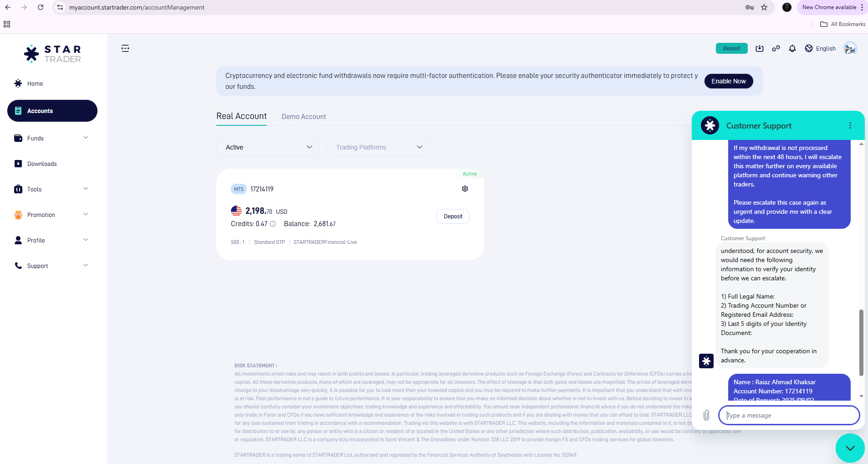
Task: Open the Accounts menu item
Action: tap(52, 111)
